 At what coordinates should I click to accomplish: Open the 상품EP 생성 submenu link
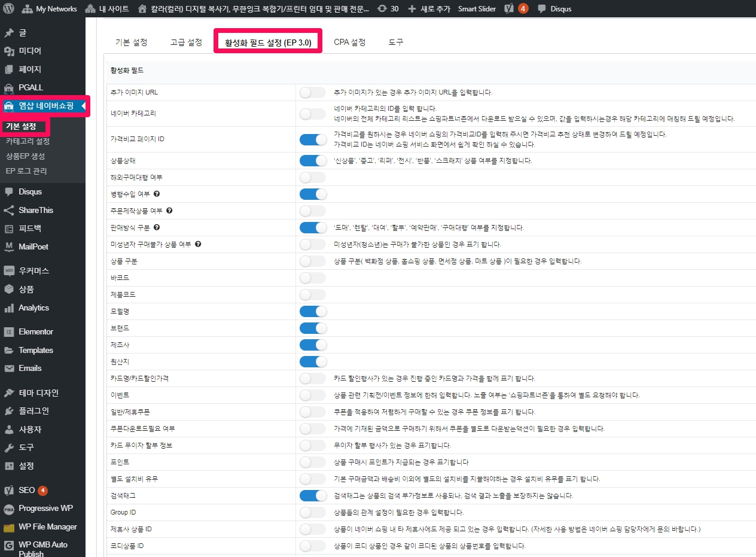click(25, 156)
